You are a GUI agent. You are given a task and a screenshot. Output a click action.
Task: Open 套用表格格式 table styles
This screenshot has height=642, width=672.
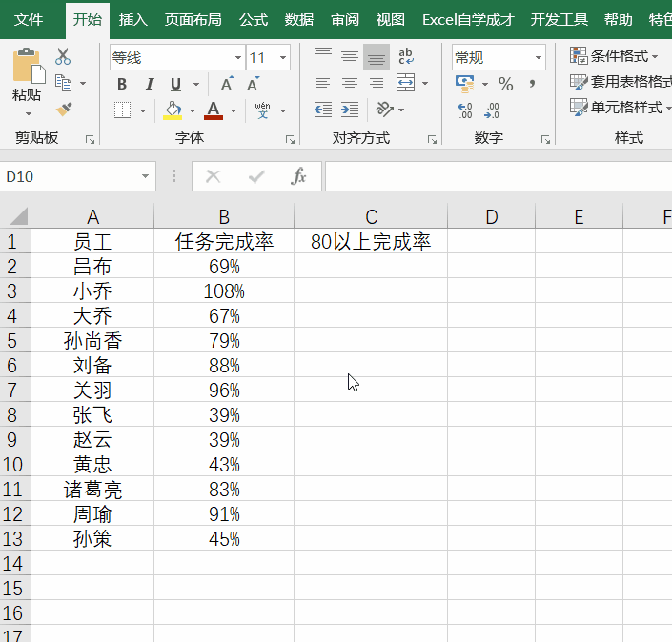point(621,81)
